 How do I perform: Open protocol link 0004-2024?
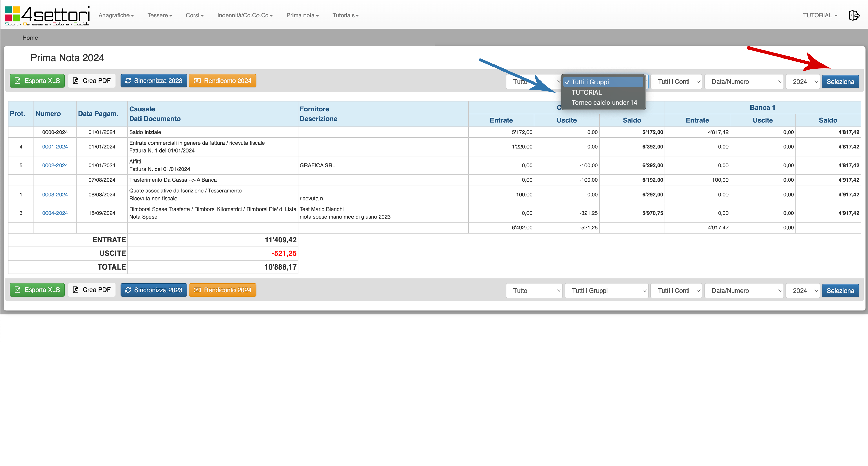[55, 213]
